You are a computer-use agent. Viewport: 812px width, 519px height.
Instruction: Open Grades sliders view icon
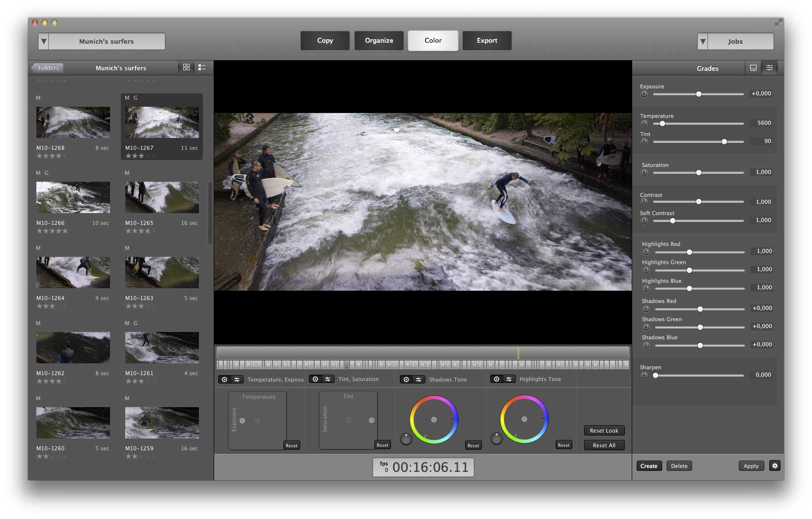[769, 68]
